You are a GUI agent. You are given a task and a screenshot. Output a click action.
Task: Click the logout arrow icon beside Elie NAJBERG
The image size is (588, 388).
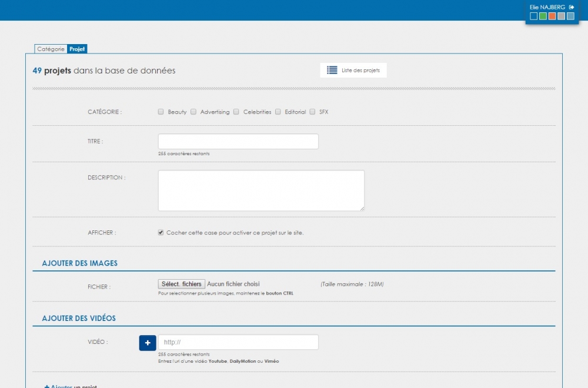tap(572, 7)
